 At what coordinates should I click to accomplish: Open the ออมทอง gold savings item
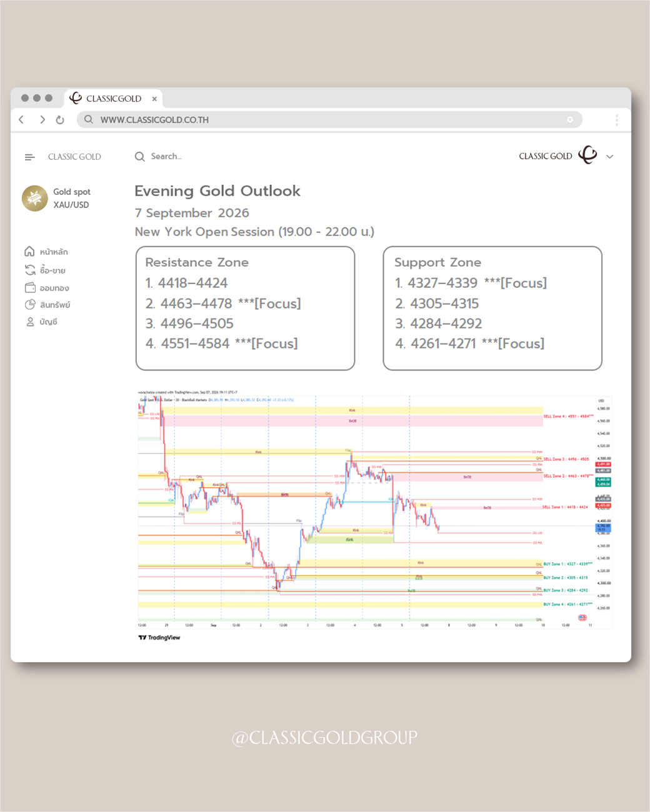tap(47, 288)
